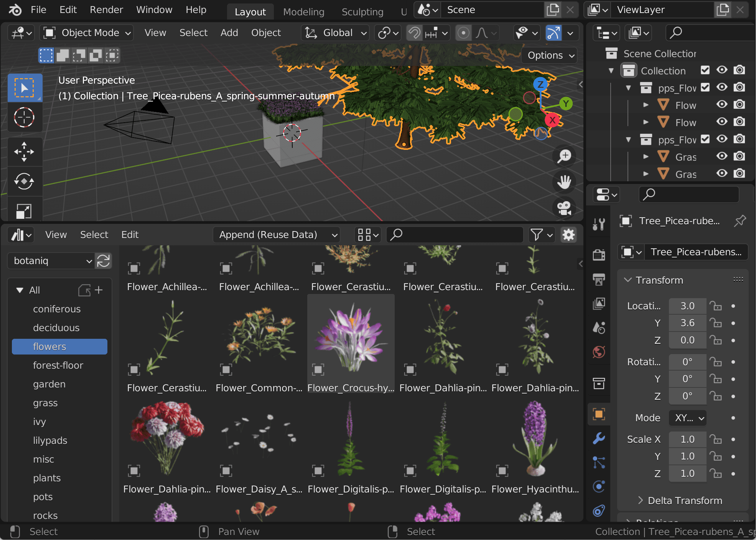Expand the Delta Transform panel
The image size is (756, 540).
click(x=684, y=501)
